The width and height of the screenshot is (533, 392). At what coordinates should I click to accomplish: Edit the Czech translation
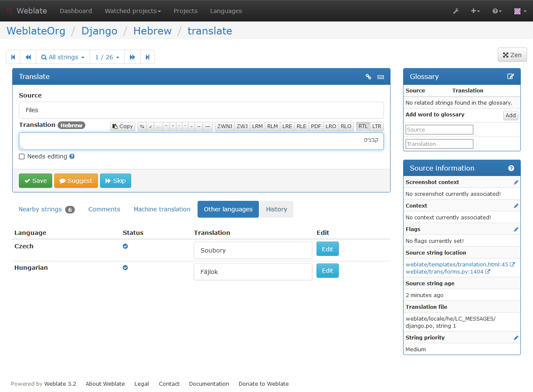327,249
